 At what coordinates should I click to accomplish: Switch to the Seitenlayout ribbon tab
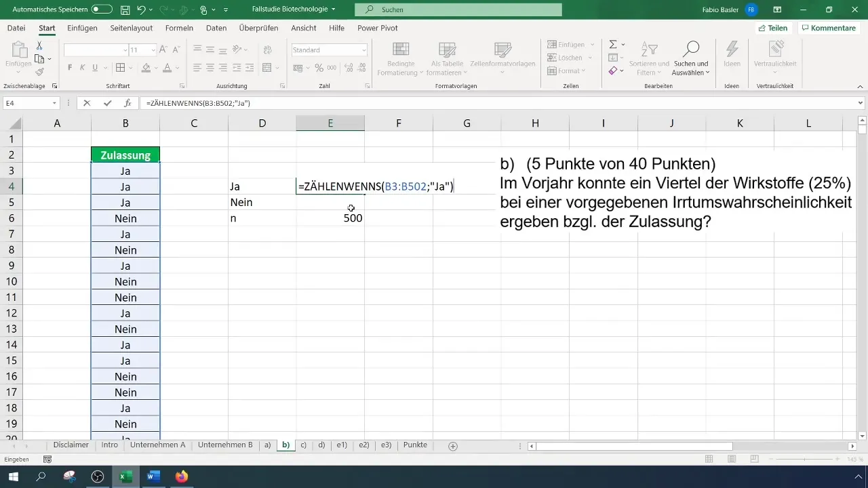(133, 28)
